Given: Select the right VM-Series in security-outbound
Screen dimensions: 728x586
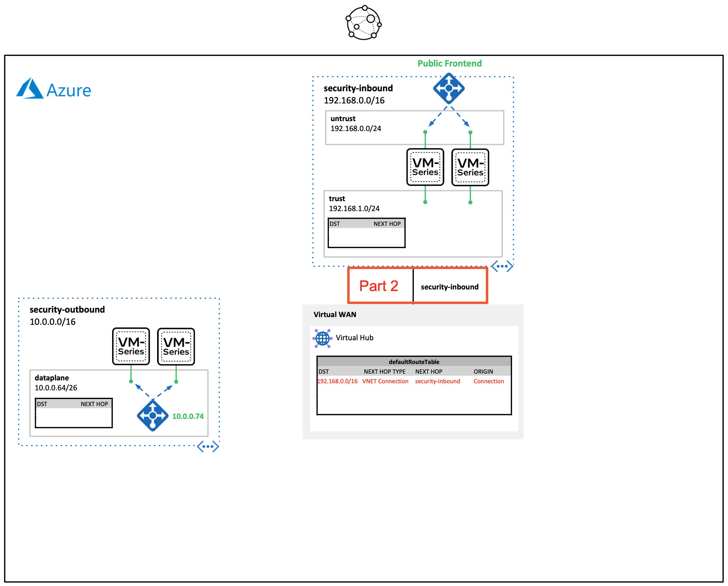Looking at the screenshot, I should tap(176, 347).
